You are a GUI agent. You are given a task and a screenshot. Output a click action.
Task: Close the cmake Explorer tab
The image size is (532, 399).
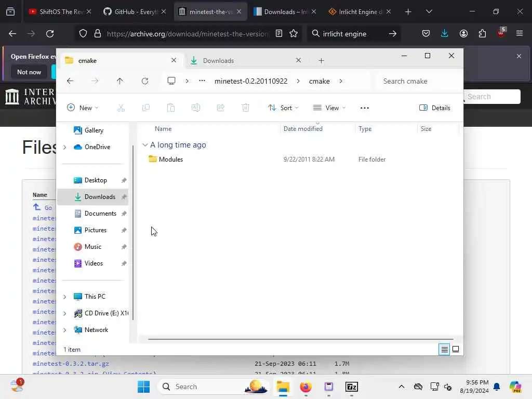pos(174,60)
